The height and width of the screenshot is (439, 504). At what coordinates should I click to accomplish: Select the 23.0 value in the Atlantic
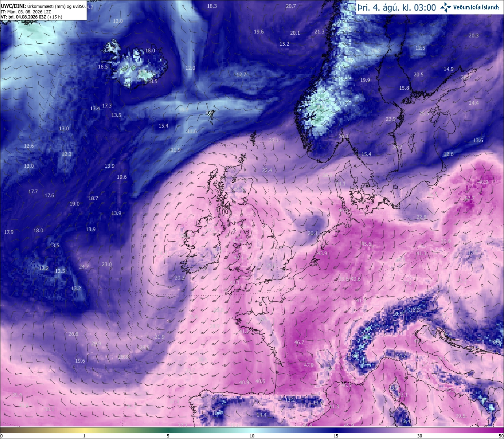(x=107, y=264)
